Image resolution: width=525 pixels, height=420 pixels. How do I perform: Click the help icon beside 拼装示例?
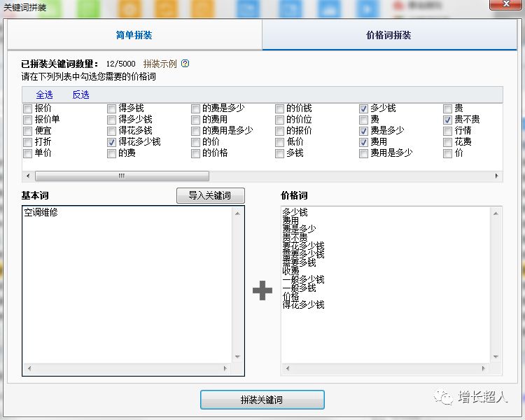pyautogui.click(x=185, y=64)
